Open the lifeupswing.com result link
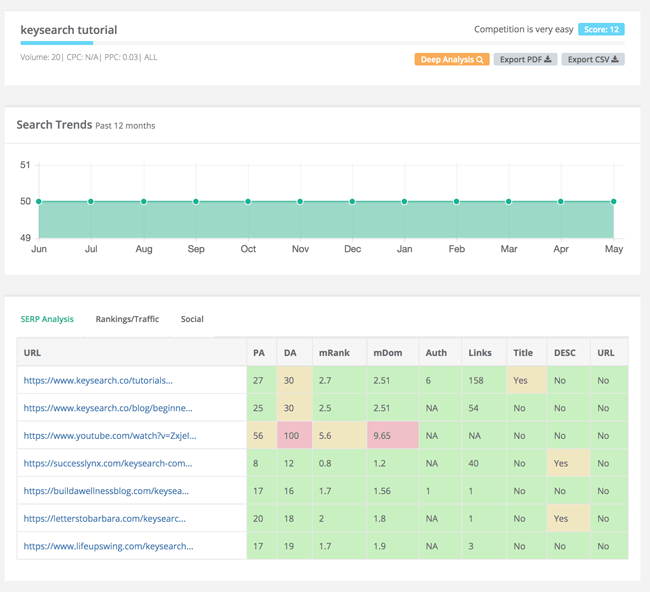Image resolution: width=650 pixels, height=592 pixels. [108, 546]
